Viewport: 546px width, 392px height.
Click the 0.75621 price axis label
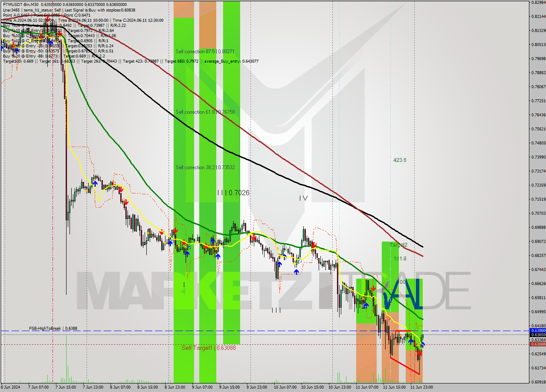[x=538, y=129]
